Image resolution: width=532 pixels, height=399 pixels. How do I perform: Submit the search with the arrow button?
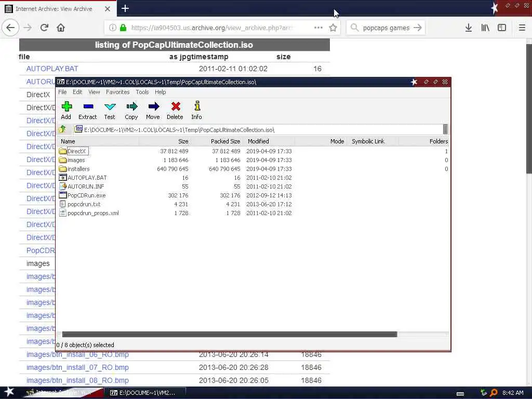(418, 28)
